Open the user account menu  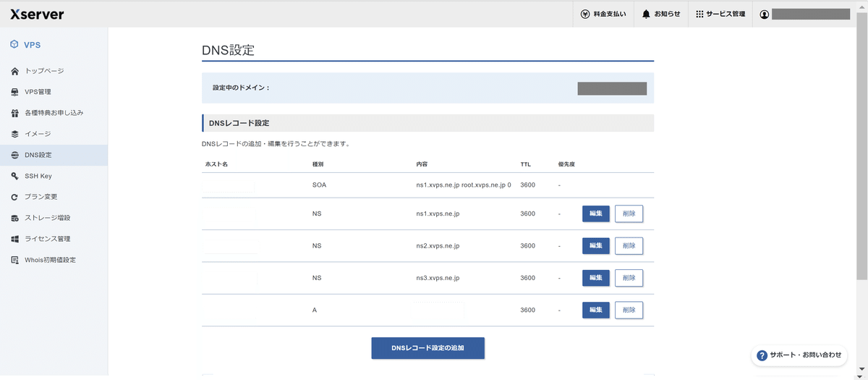tap(804, 14)
